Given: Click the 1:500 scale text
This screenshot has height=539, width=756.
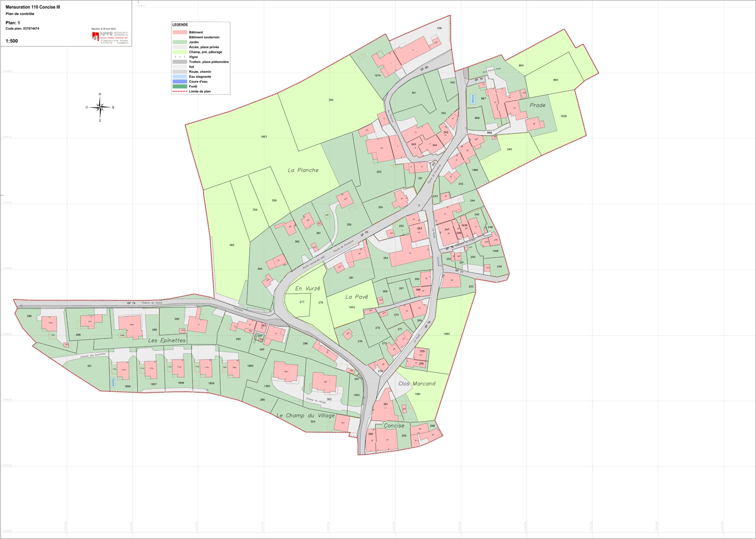Looking at the screenshot, I should coord(12,41).
